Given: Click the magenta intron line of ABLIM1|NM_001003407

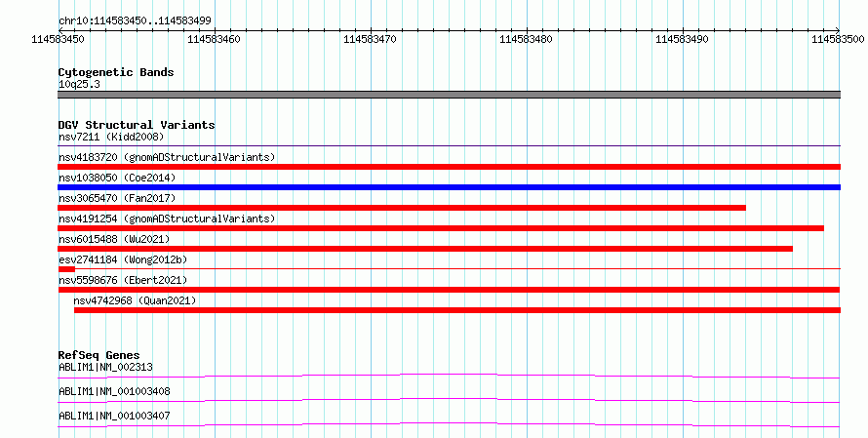Looking at the screenshot, I should pos(449,424).
